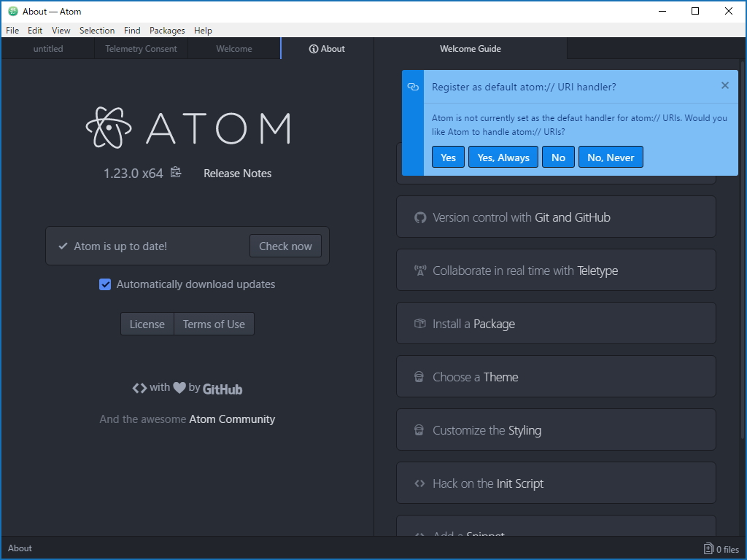The width and height of the screenshot is (747, 560).
Task: Uncheck Automatically download updates
Action: [105, 284]
